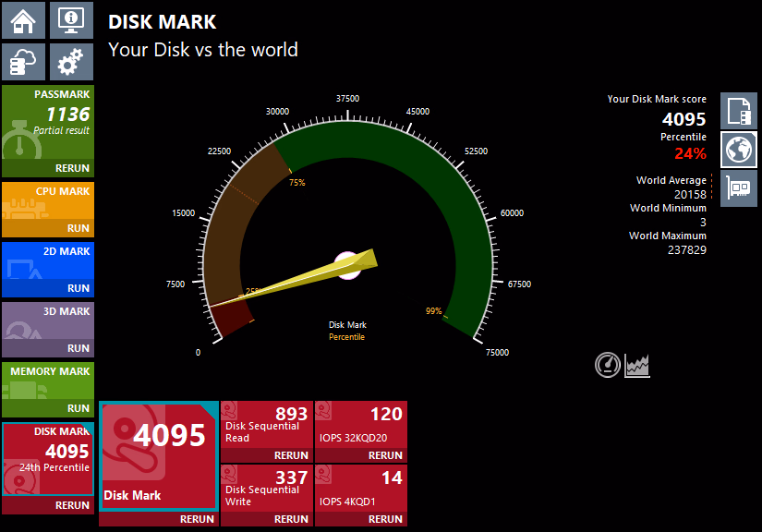762x532 pixels.
Task: Open the System Information monitor icon
Action: tap(71, 18)
